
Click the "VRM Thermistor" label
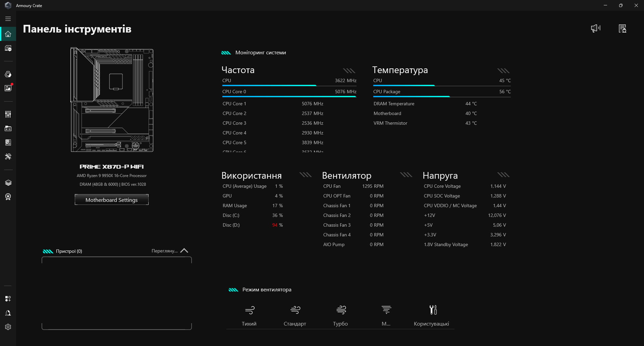click(390, 123)
